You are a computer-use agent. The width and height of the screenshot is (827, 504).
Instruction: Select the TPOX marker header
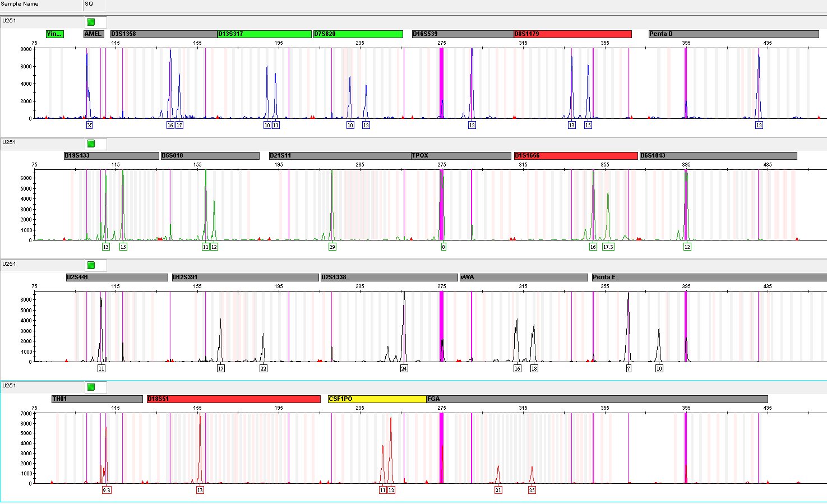pyautogui.click(x=461, y=156)
